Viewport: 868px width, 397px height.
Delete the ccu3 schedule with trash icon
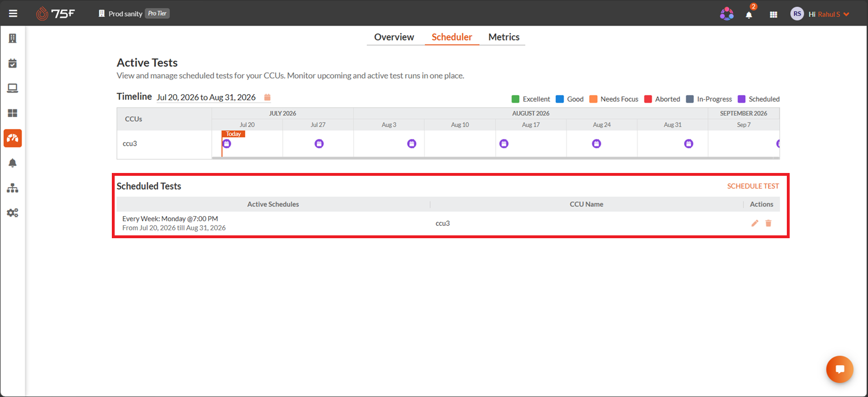[768, 223]
